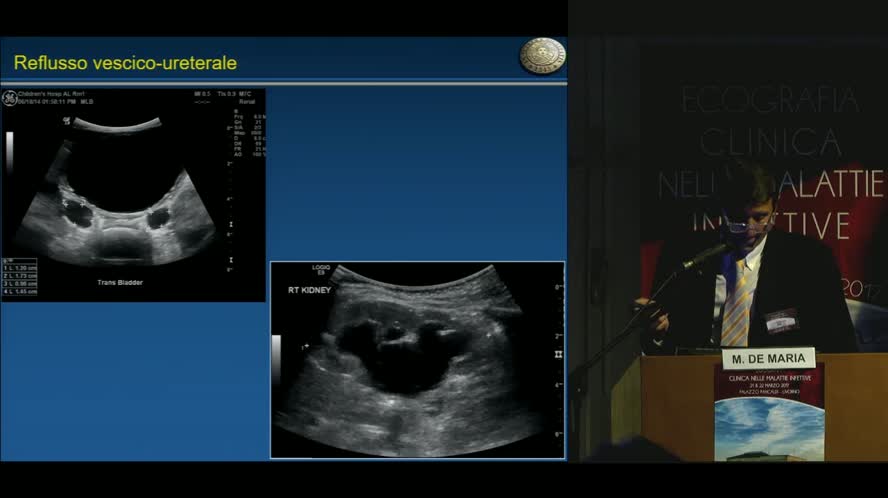888x498 pixels.
Task: Open the RT Kidney ultrasound image
Action: [417, 360]
